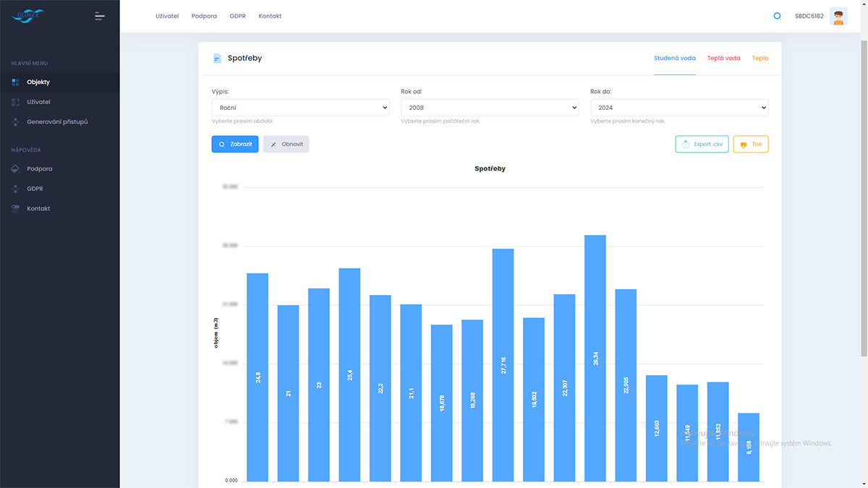This screenshot has width=868, height=488.
Task: Select the chart bar labeled 18,678
Action: [x=442, y=403]
